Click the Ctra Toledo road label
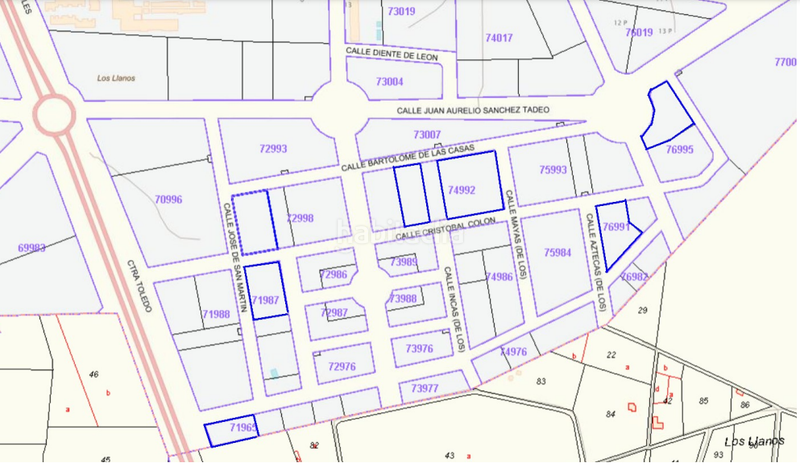 [139, 287]
